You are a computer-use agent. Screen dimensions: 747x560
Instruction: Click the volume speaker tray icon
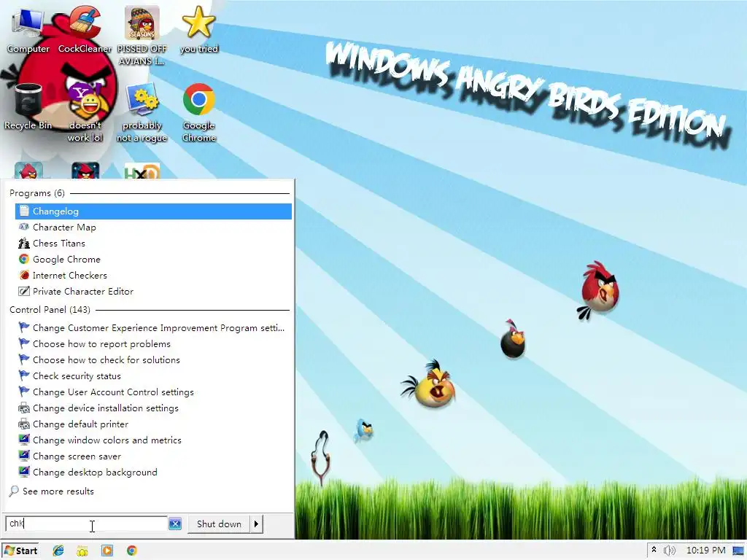point(670,551)
